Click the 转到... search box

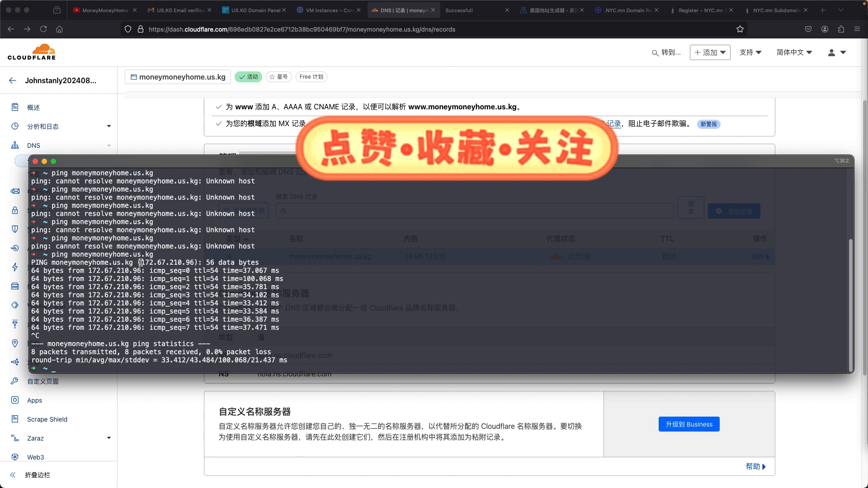(x=666, y=52)
